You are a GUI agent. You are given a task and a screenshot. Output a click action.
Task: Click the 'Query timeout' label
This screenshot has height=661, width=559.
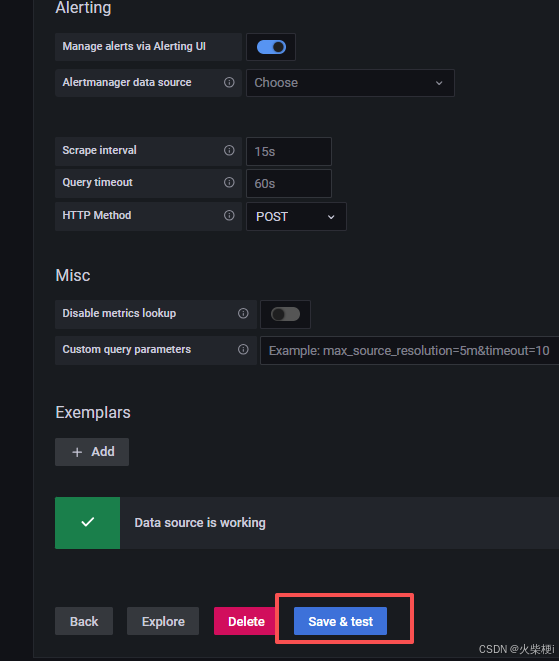point(97,182)
